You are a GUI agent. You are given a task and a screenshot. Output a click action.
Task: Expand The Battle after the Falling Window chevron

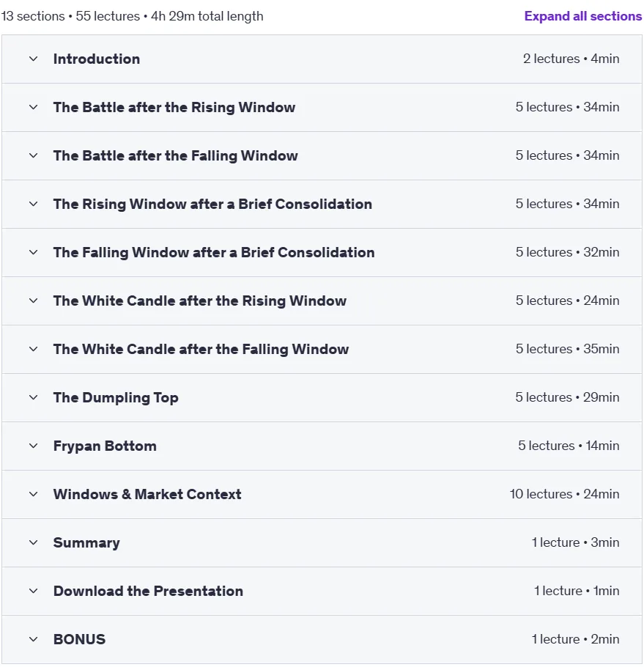click(33, 155)
